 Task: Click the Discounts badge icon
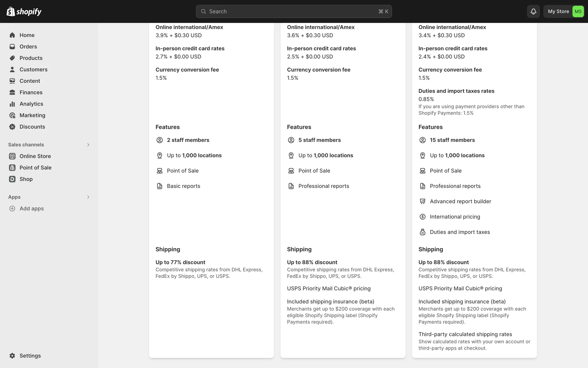[12, 127]
